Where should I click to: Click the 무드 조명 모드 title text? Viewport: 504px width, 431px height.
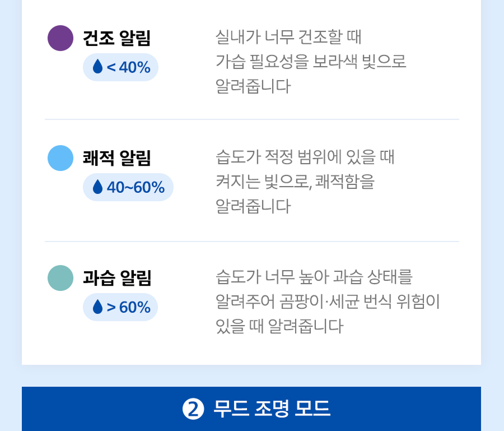pyautogui.click(x=272, y=410)
